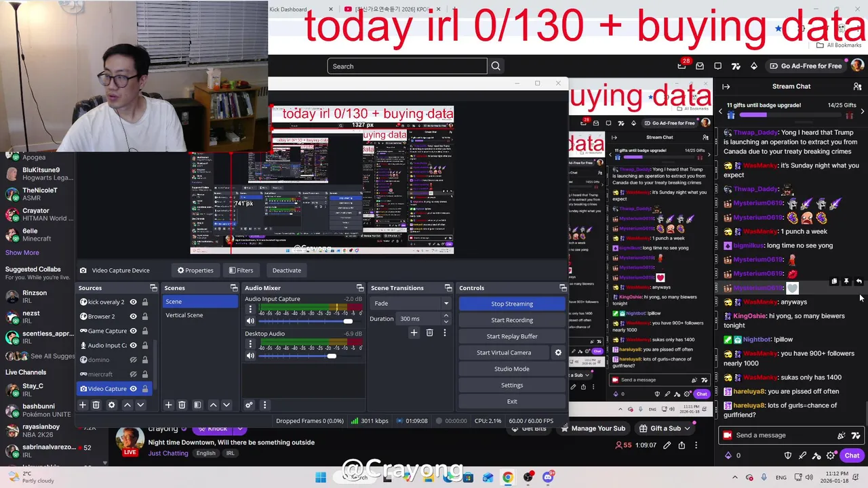Move selected source up
Viewport: 868px width, 488px height.
pos(127,405)
